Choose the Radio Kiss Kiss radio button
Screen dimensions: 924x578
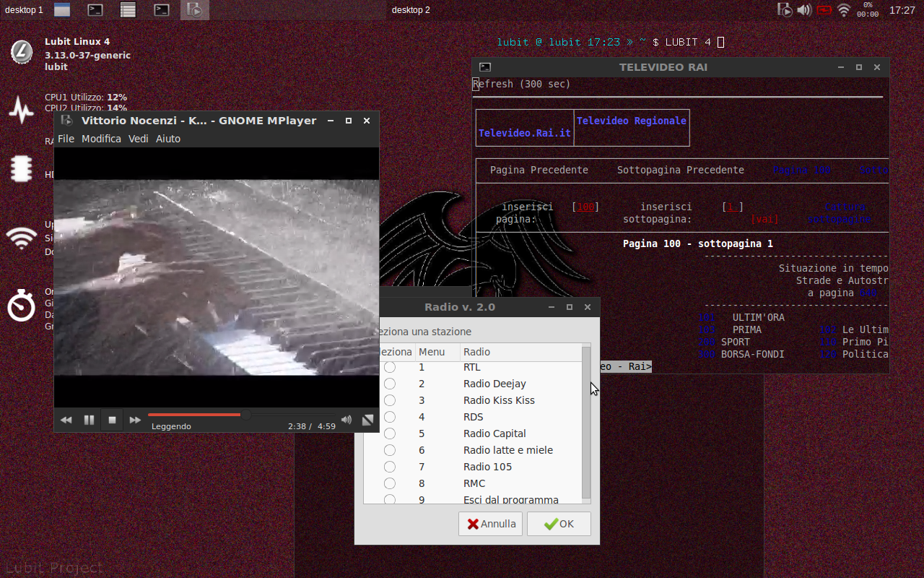tap(390, 400)
